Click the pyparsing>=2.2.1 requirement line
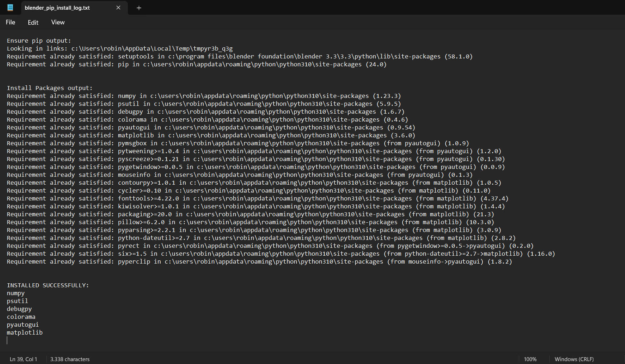Viewport: 625px width, 364px height. coord(254,230)
